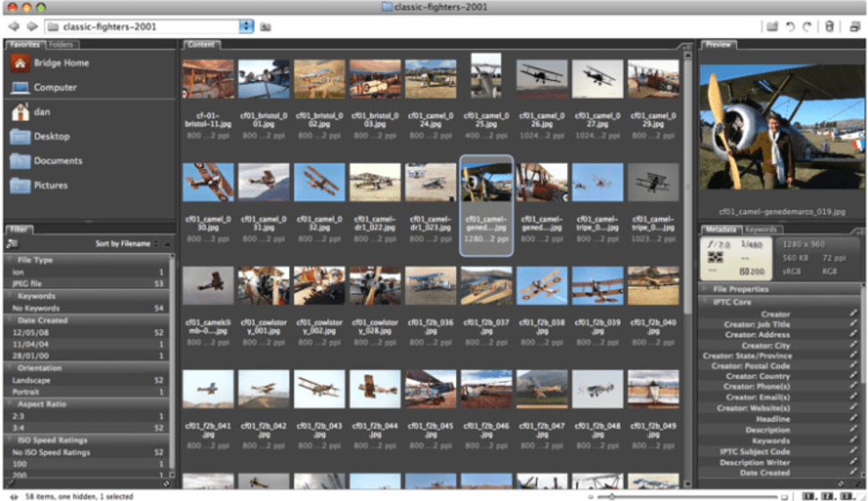Open the Sort by Filename menu

pos(123,244)
